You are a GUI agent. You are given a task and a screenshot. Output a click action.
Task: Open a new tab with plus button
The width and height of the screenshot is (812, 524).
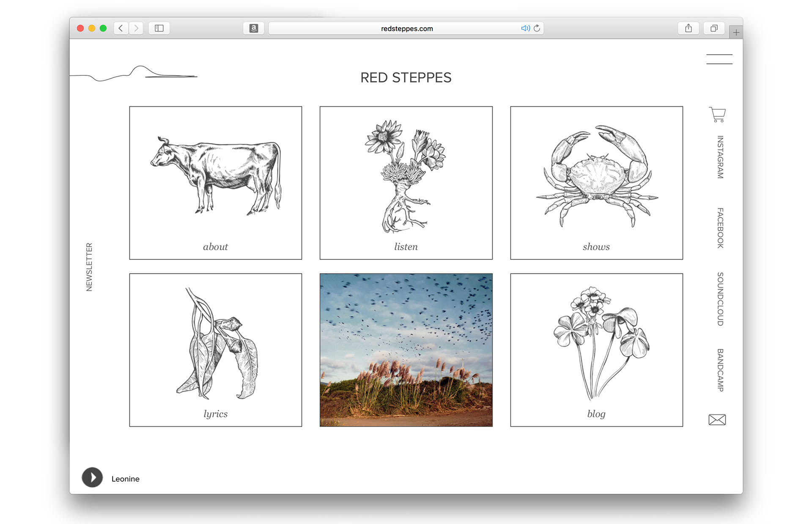[x=736, y=32]
